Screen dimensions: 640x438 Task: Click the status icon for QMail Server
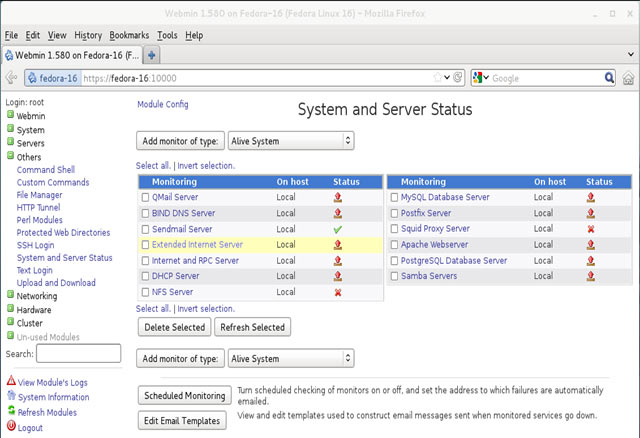[338, 198]
